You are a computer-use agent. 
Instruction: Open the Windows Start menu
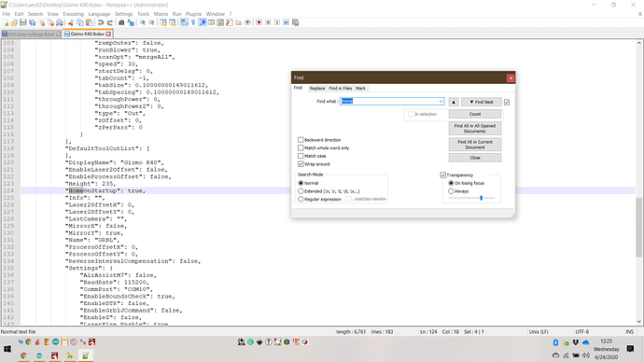[x=7, y=349]
